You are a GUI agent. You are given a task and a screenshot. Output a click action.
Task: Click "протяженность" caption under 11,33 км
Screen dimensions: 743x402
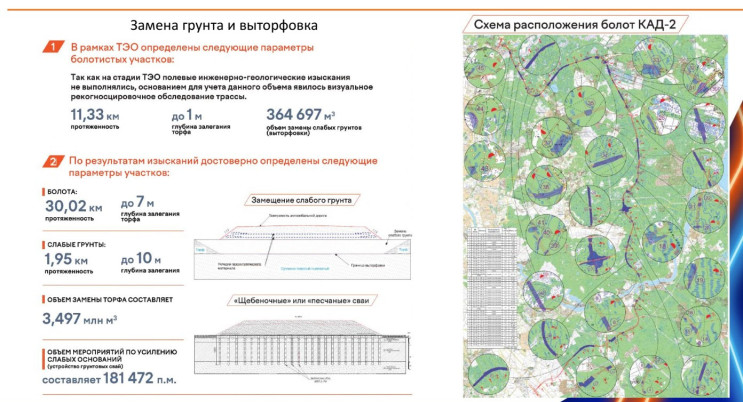coord(95,127)
